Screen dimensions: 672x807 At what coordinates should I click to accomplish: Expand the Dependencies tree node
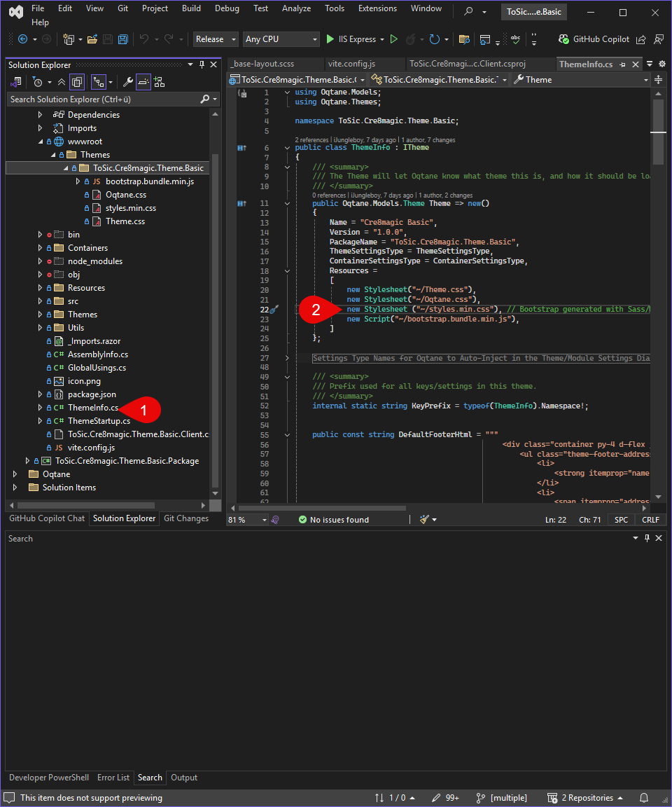40,115
